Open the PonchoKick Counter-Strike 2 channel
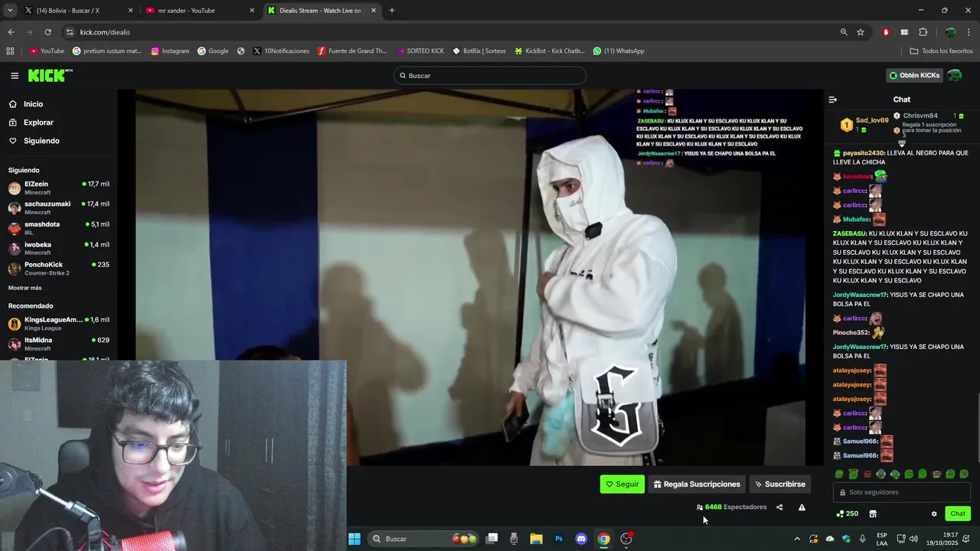 tap(58, 269)
